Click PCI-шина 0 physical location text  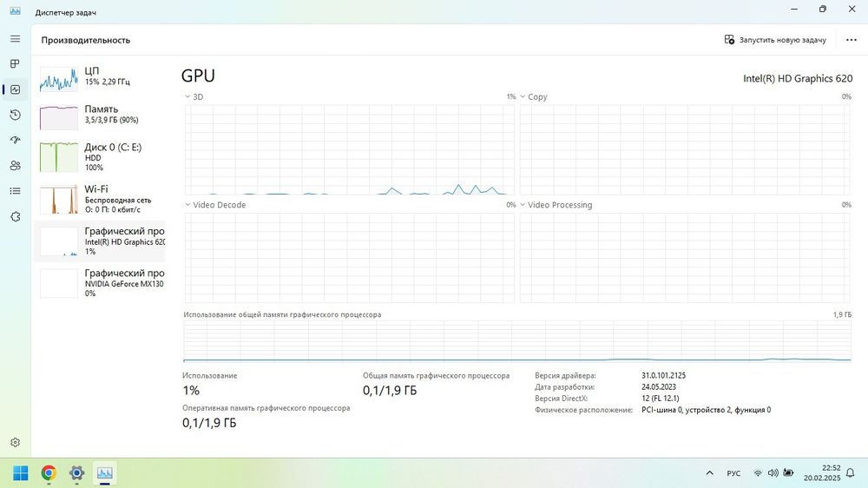click(x=706, y=410)
